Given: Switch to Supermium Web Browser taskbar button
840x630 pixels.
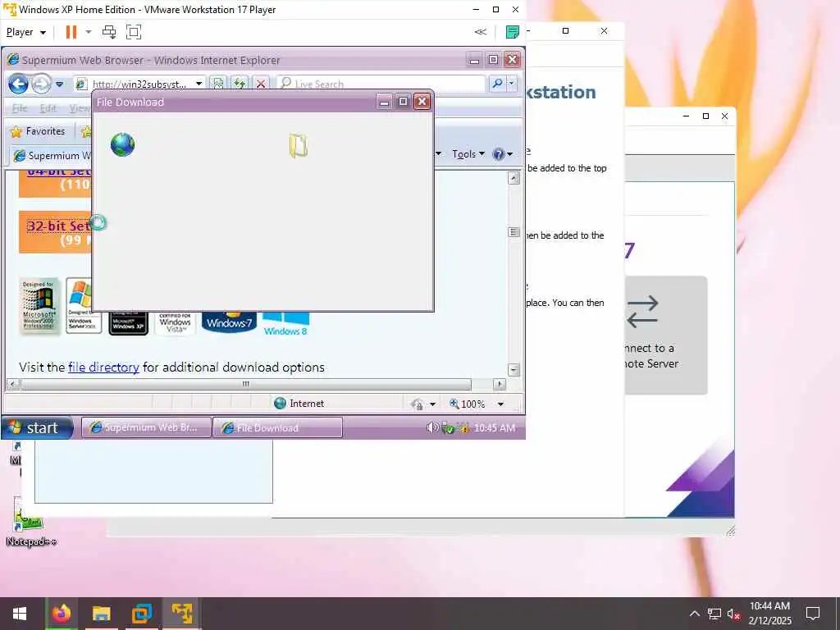Looking at the screenshot, I should (x=146, y=427).
